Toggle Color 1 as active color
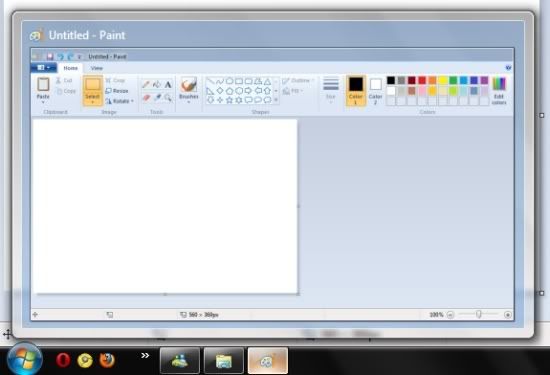The width and height of the screenshot is (550, 375). click(356, 91)
